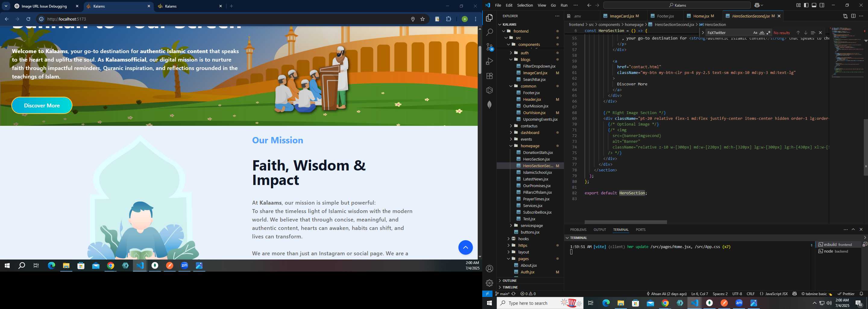Toggle Match Whole Word in find widget
Screen dimensions: 868x309
pos(762,33)
